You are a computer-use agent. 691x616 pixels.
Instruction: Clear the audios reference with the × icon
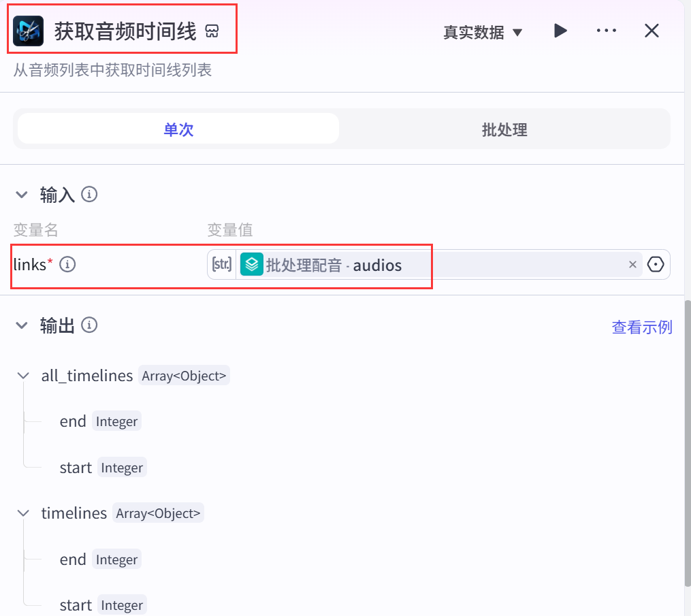(x=632, y=264)
